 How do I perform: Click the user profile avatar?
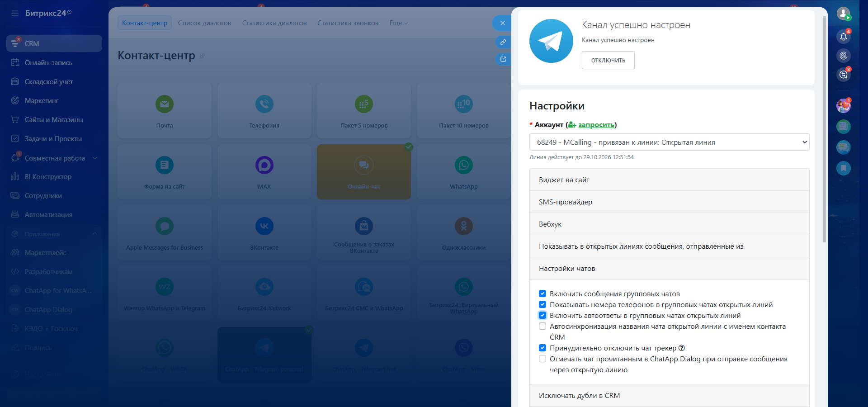(843, 13)
